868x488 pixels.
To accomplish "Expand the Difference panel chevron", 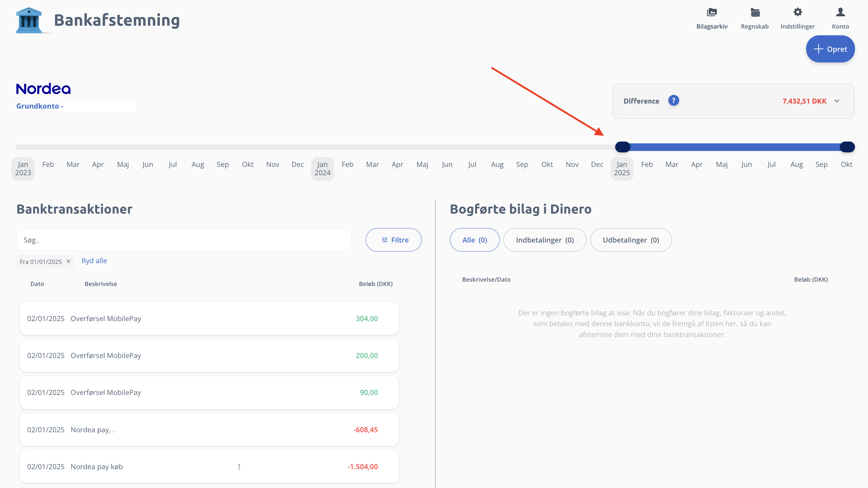I will tap(837, 101).
